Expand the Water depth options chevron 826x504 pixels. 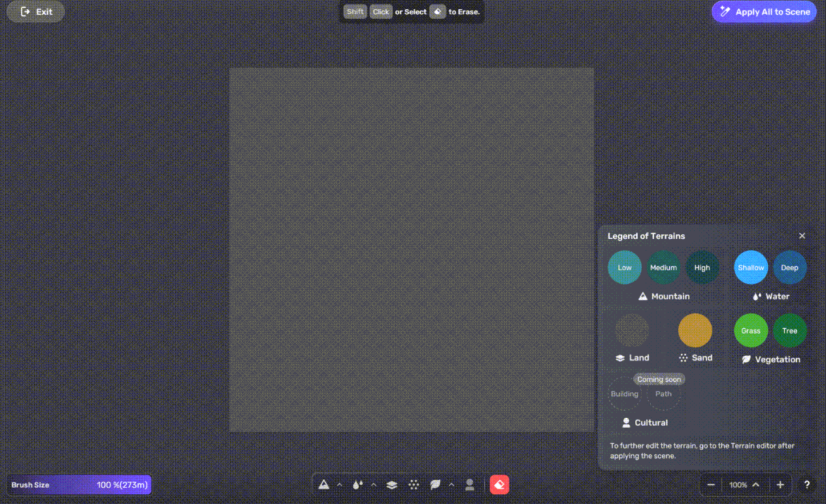[374, 484]
